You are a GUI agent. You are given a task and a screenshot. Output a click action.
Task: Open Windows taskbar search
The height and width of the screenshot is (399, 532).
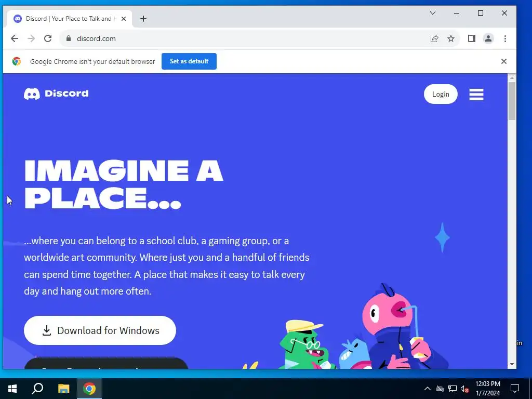pyautogui.click(x=37, y=389)
